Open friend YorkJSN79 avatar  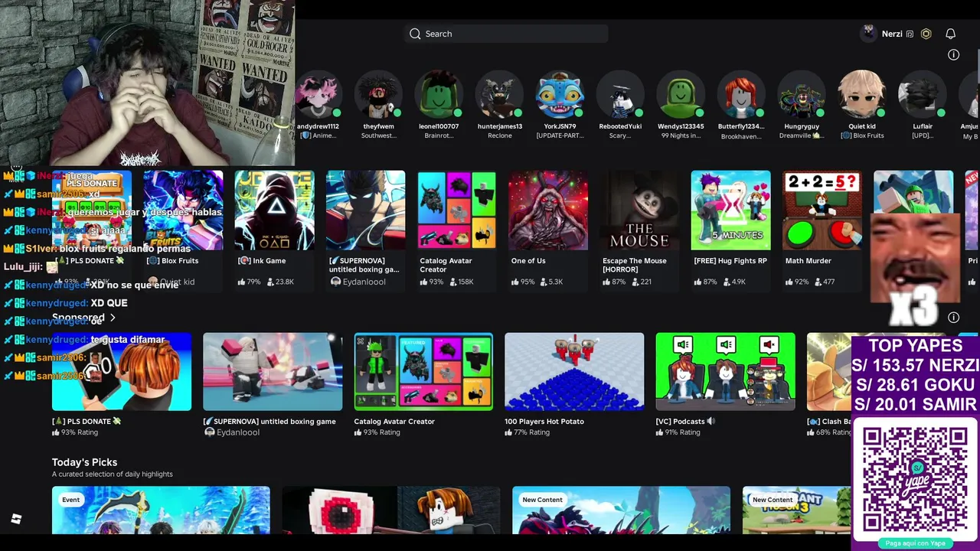point(560,95)
